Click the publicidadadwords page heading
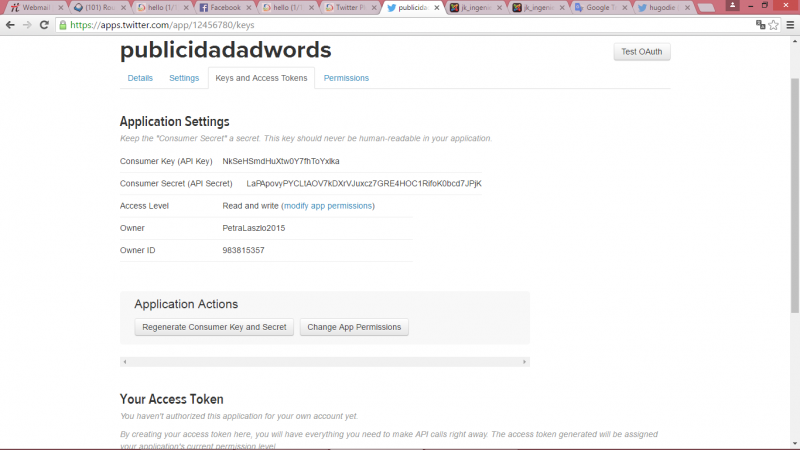The width and height of the screenshot is (800, 450). coord(226,50)
